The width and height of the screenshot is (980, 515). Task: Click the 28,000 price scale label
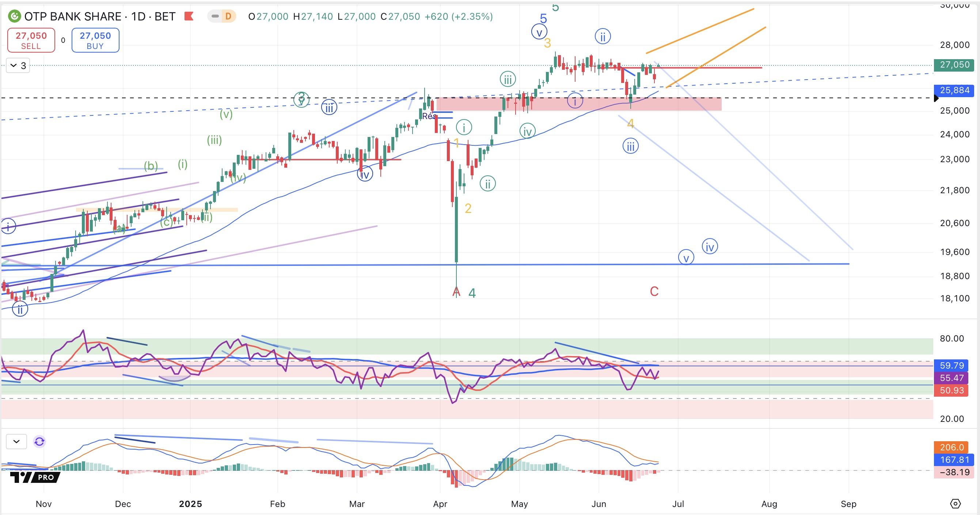coord(954,45)
